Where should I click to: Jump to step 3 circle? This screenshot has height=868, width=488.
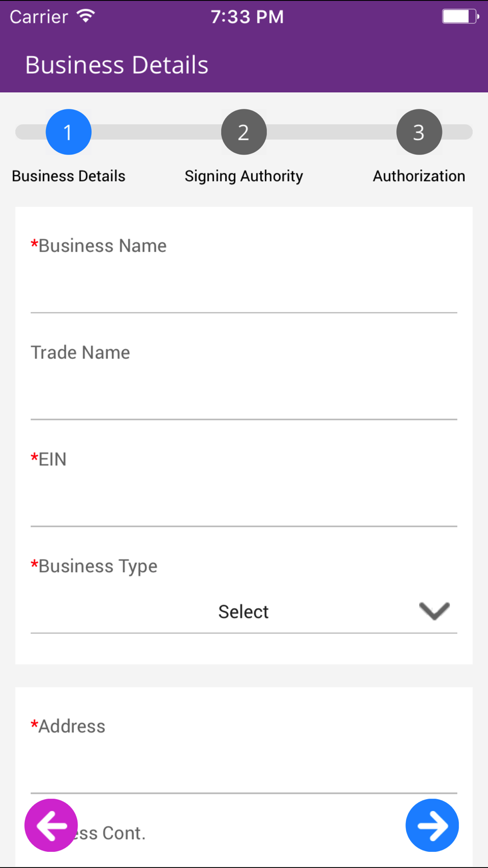point(419,132)
